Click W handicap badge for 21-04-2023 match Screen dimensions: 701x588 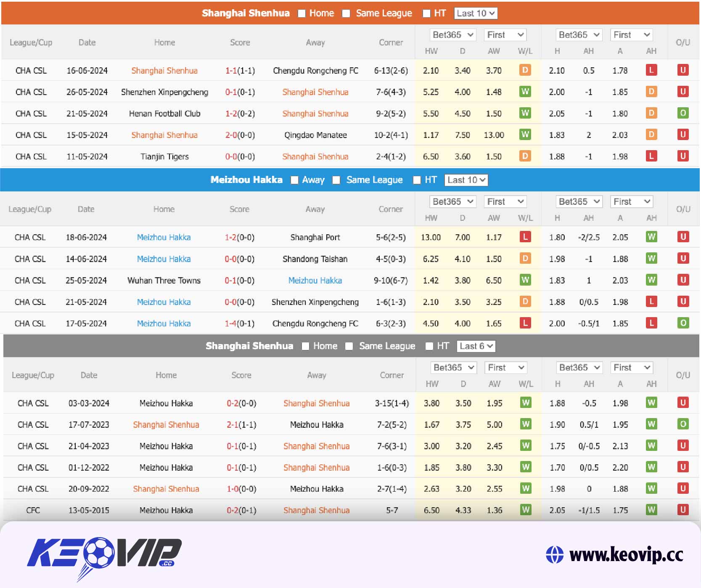tap(651, 446)
